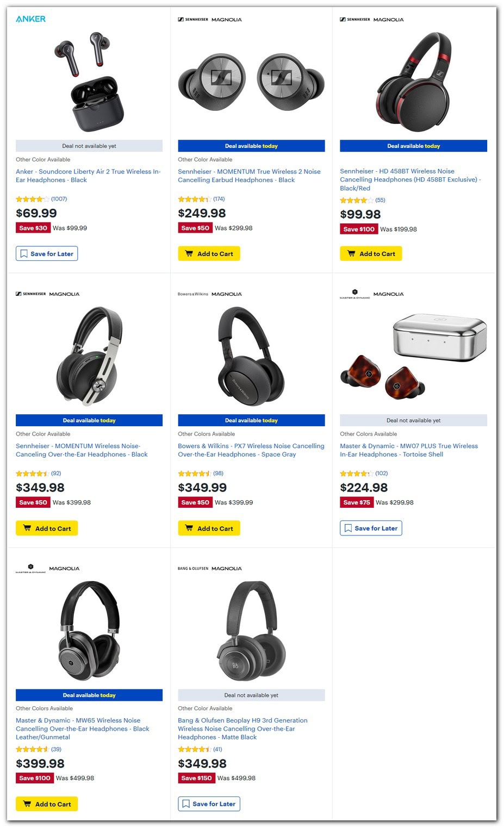The height and width of the screenshot is (828, 504).
Task: Add the Sennheiser MOMENTUM Wireless headphones to cart
Action: [x=46, y=528]
